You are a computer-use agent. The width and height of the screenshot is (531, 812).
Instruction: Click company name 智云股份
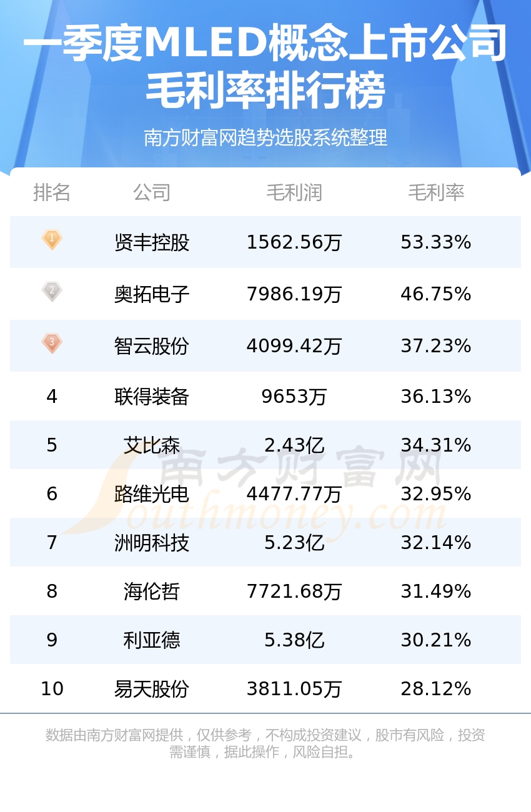[x=152, y=346]
